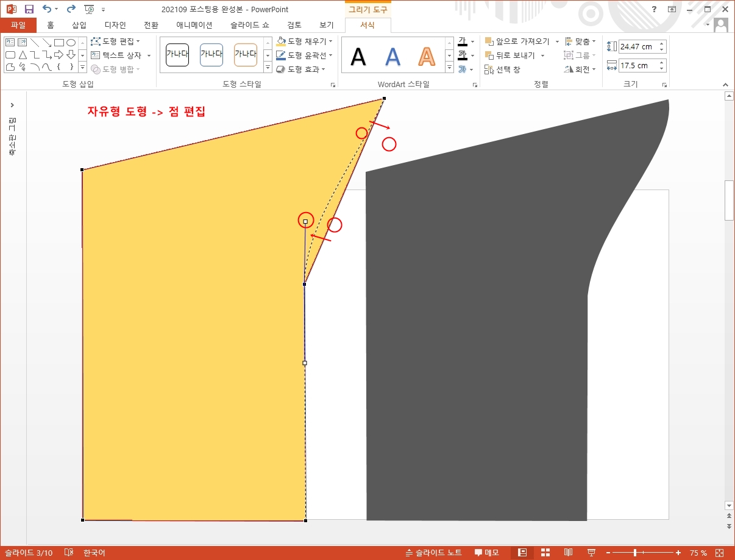Select the rounded rectangle shape
735x560 pixels.
click(10, 54)
